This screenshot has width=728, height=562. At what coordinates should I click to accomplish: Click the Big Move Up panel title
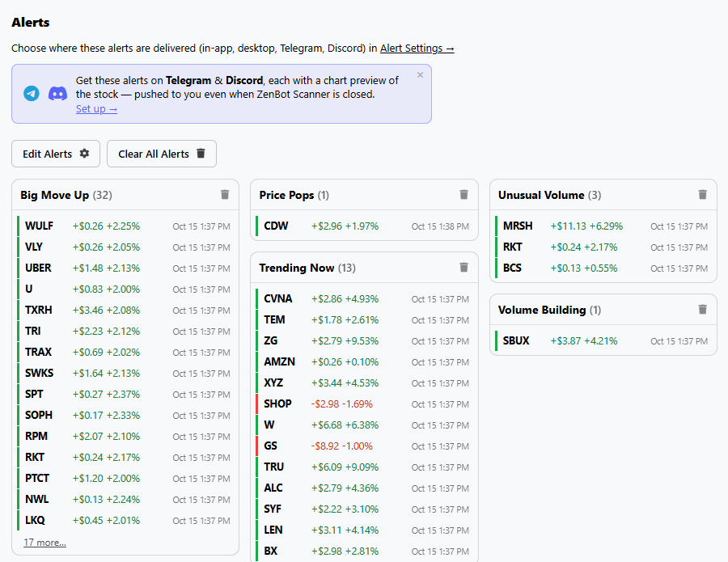tap(54, 195)
